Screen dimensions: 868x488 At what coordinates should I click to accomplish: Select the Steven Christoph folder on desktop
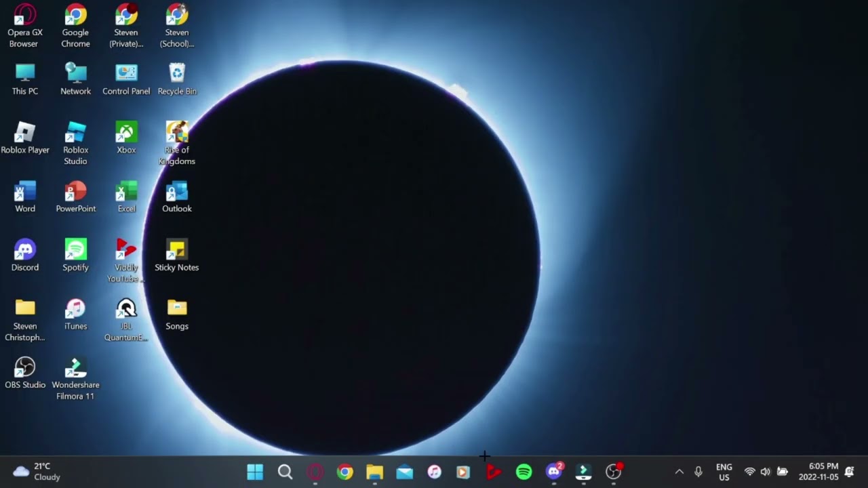[25, 320]
